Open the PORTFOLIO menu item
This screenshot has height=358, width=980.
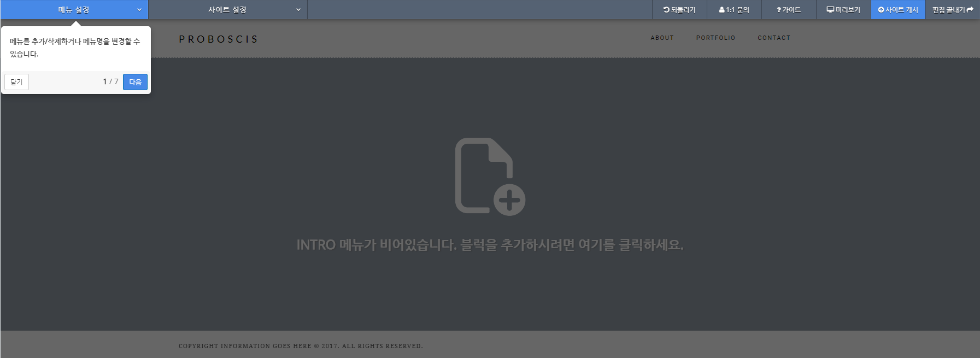(x=715, y=38)
